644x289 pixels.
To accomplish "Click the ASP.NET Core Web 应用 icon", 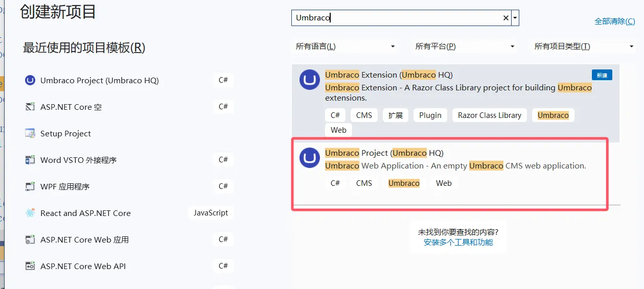I will (x=30, y=239).
